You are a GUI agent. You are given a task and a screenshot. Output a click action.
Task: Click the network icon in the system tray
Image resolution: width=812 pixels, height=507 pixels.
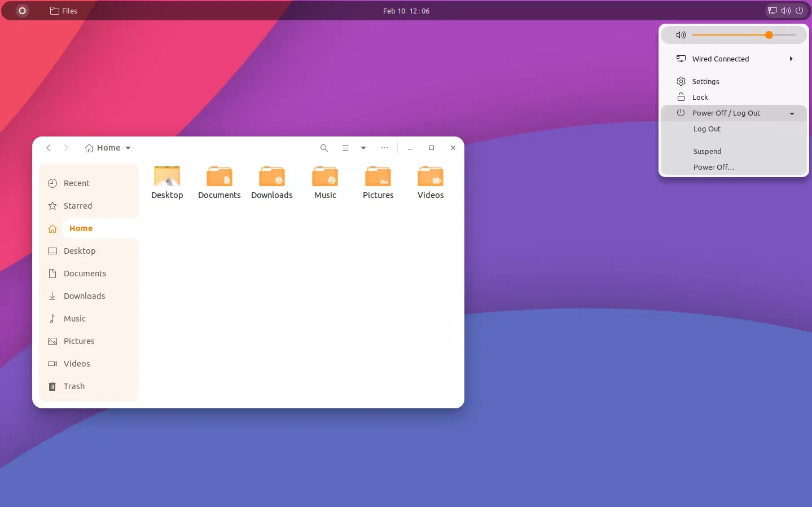pos(773,11)
